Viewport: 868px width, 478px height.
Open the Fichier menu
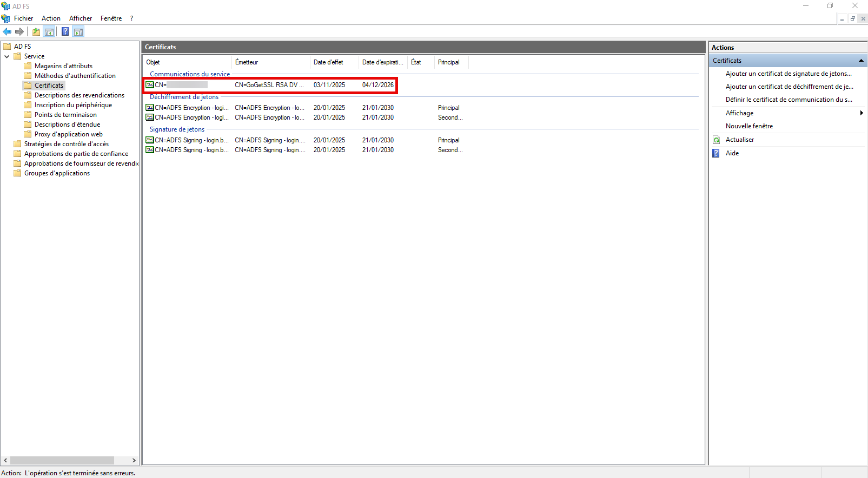point(23,18)
